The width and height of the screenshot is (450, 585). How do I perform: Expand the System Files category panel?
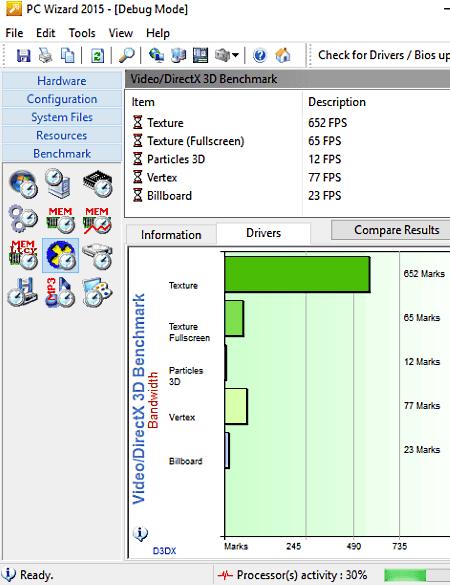(x=62, y=117)
